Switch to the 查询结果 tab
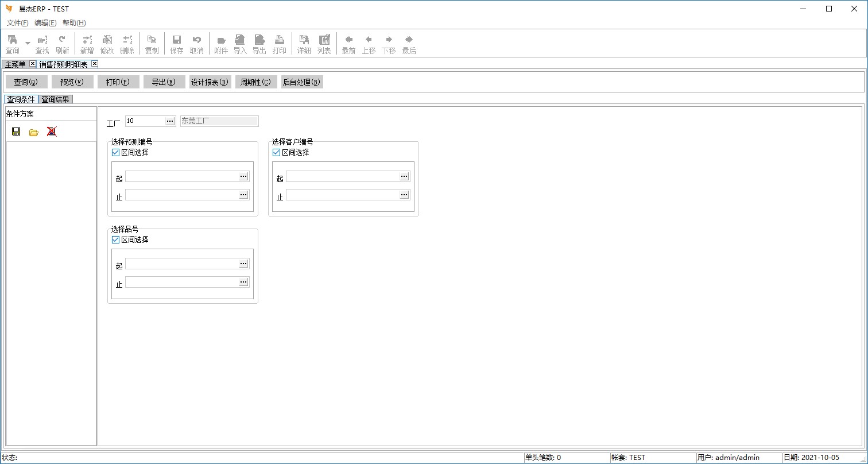 (x=55, y=99)
